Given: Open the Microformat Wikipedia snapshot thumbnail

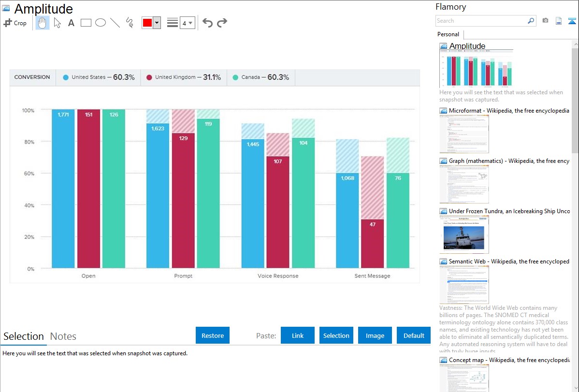Looking at the screenshot, I should pyautogui.click(x=464, y=134).
